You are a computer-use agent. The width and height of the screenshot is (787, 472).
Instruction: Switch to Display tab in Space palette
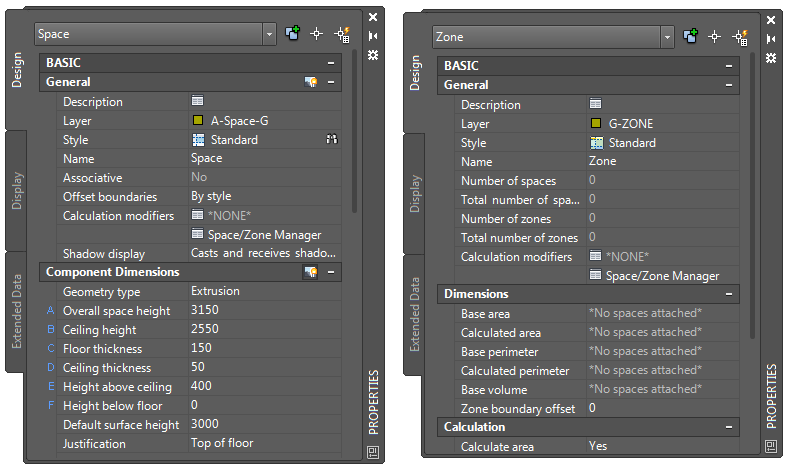[17, 191]
